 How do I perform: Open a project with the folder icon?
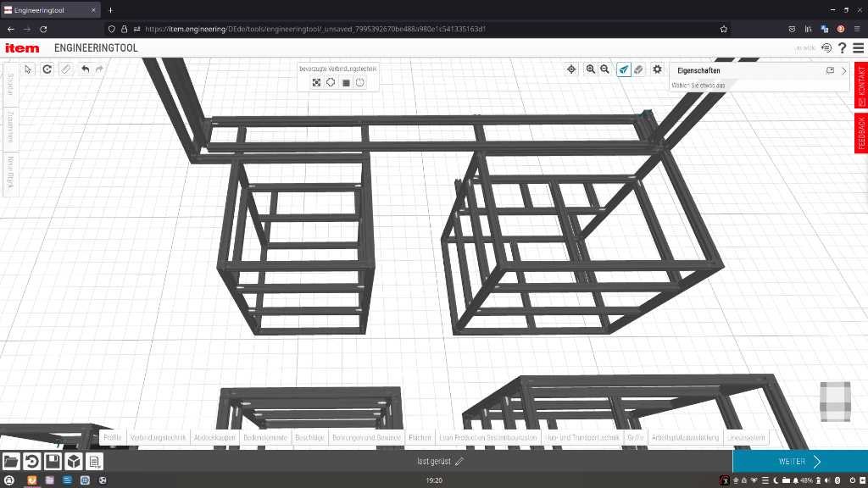click(11, 462)
